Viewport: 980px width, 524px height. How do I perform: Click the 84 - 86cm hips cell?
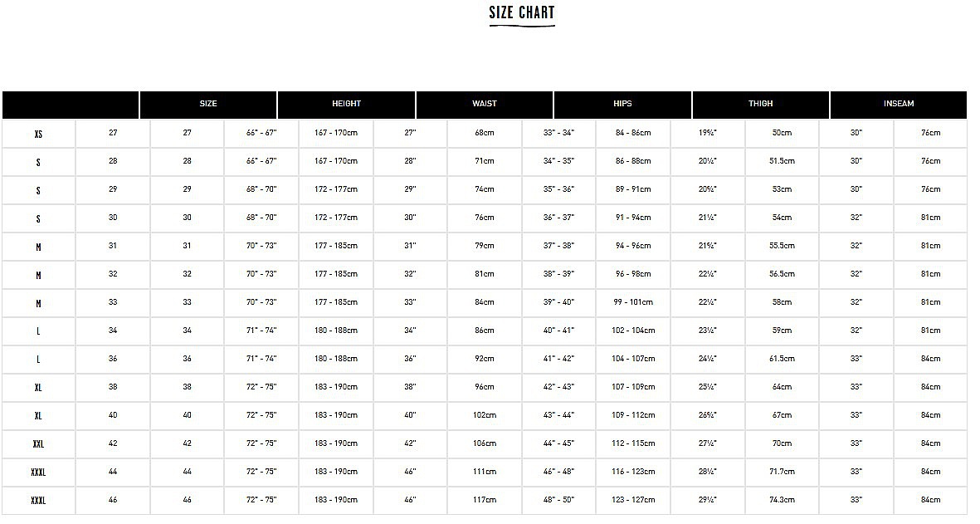click(x=633, y=134)
